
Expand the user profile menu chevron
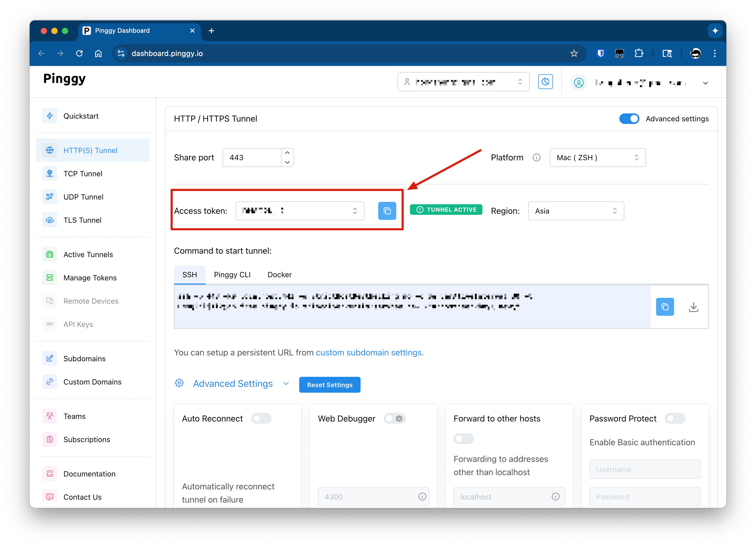click(705, 83)
